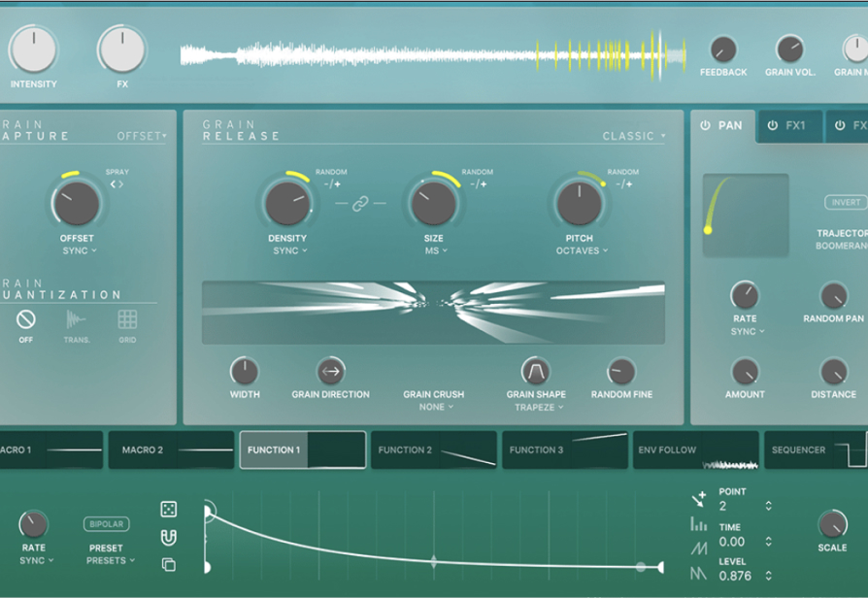Open the Classic grain release mode dropdown
Viewport: 868px width, 598px height.
tap(634, 136)
